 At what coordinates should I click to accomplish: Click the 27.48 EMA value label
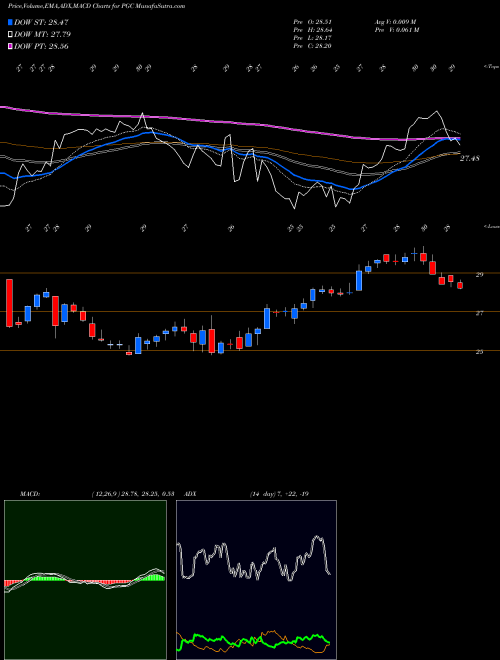click(x=469, y=158)
